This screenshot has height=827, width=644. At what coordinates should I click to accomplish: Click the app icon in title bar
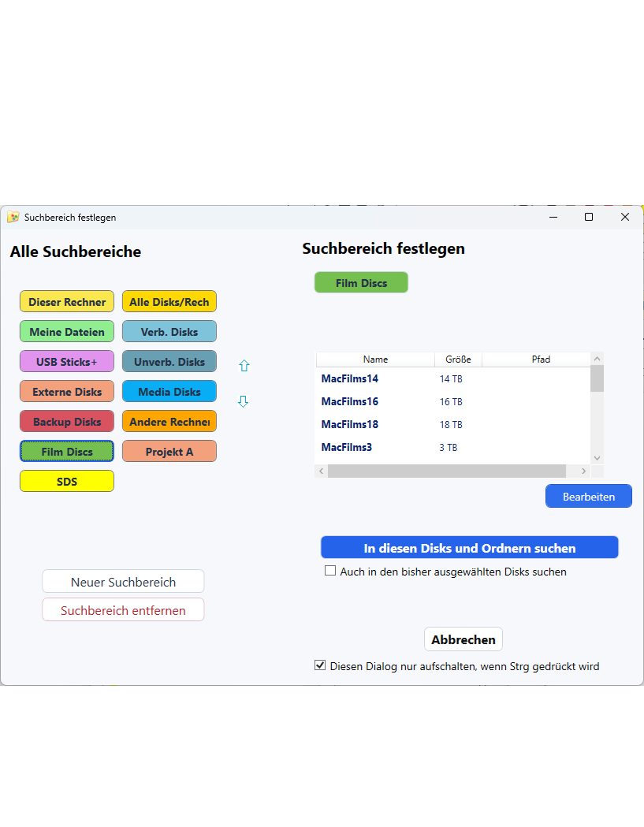[x=13, y=218]
